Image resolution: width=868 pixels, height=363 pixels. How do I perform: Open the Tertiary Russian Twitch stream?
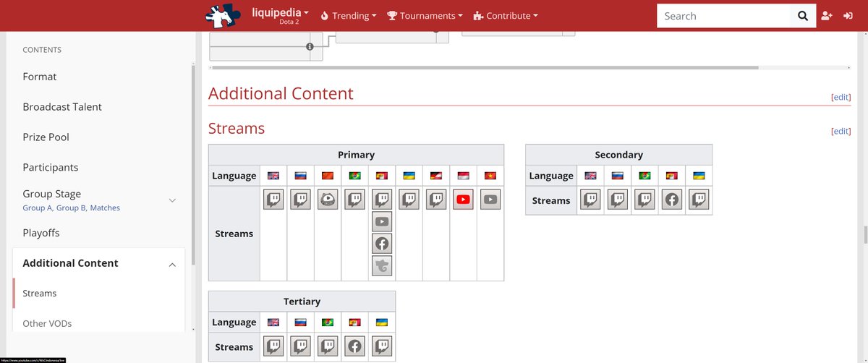point(301,346)
